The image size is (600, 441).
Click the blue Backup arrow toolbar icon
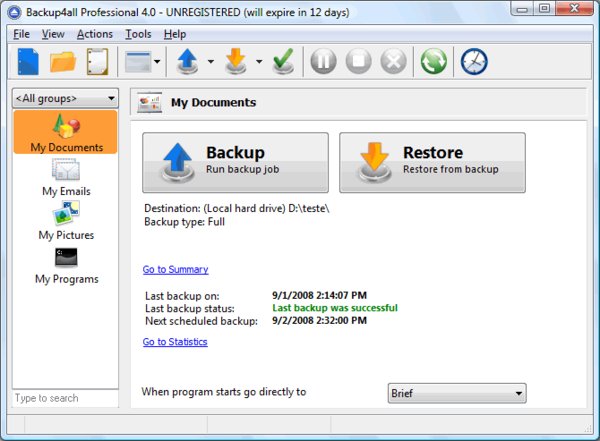click(187, 61)
